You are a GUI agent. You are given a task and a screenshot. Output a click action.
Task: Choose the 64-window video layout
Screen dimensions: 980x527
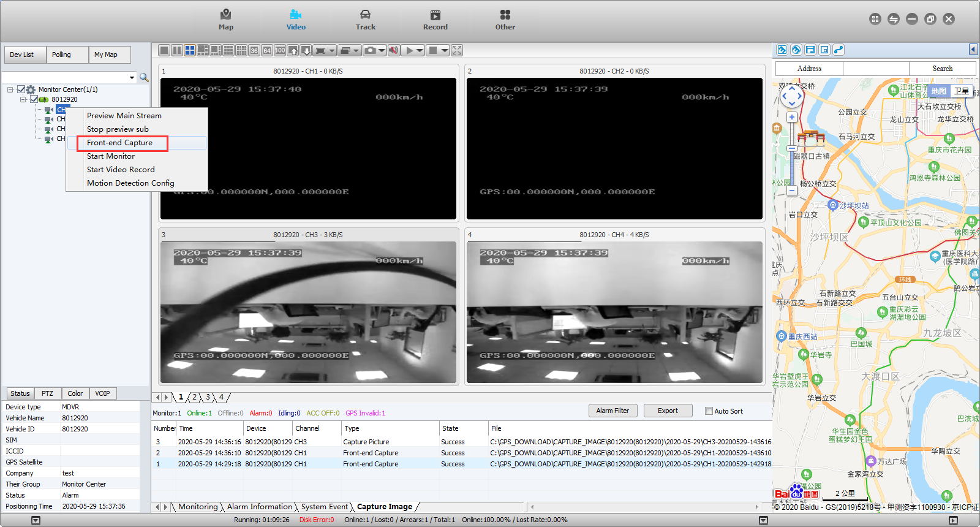click(x=267, y=50)
